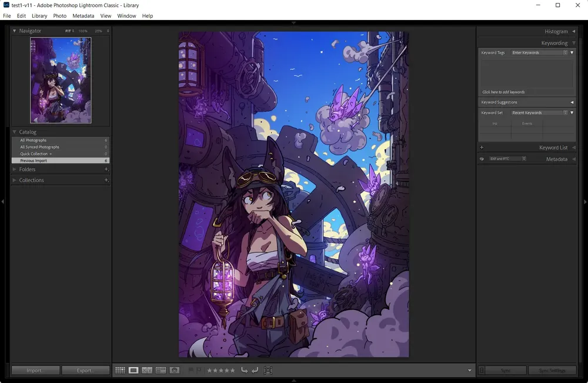Switch to Grid view in toolbar

tap(120, 370)
